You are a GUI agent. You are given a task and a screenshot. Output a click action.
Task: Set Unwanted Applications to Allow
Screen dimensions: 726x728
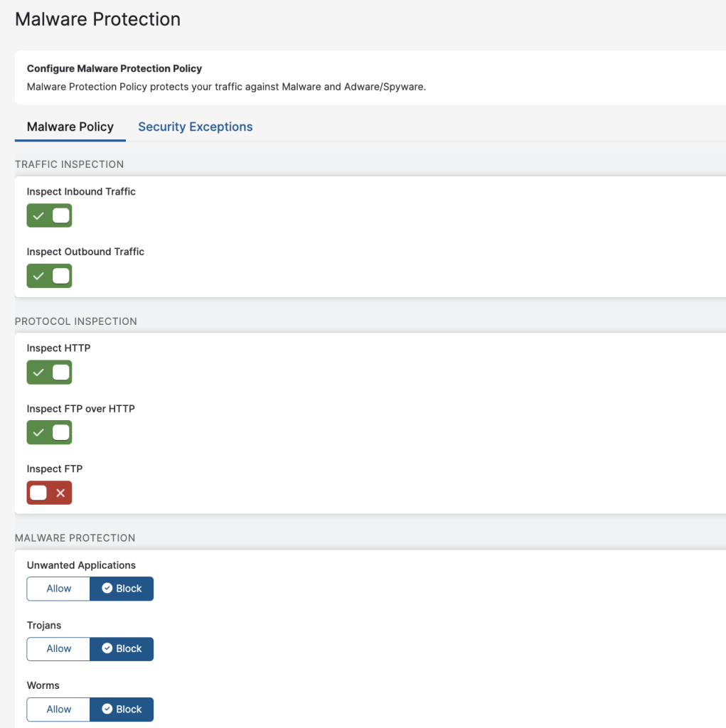(x=58, y=589)
